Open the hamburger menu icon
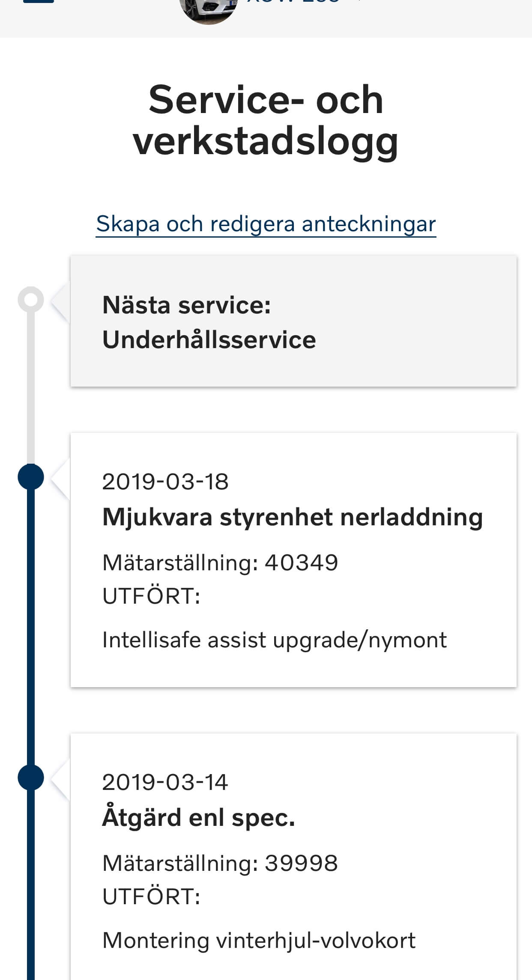The height and width of the screenshot is (980, 532). pyautogui.click(x=39, y=2)
